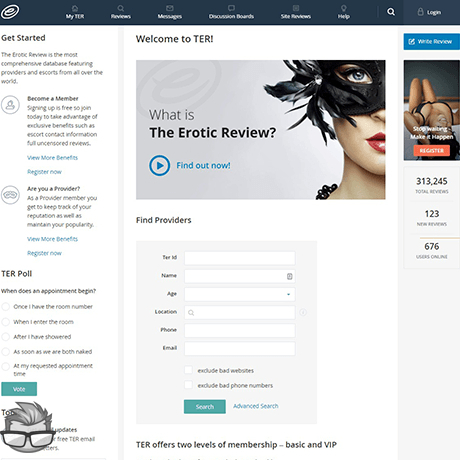This screenshot has height=460, width=460.
Task: Submit the poll with the Vote button
Action: click(x=19, y=389)
